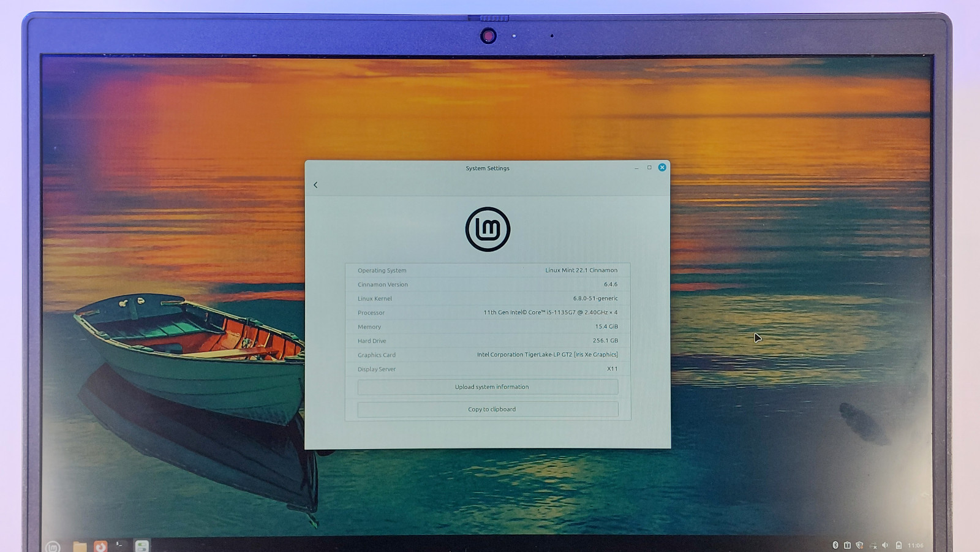Close the System Settings window
The height and width of the screenshot is (552, 980).
662,167
